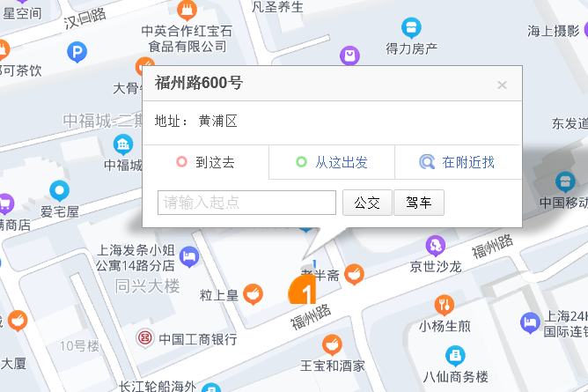Select the 小杨生煎 fork and knife icon
This screenshot has width=588, height=392.
coord(445,305)
